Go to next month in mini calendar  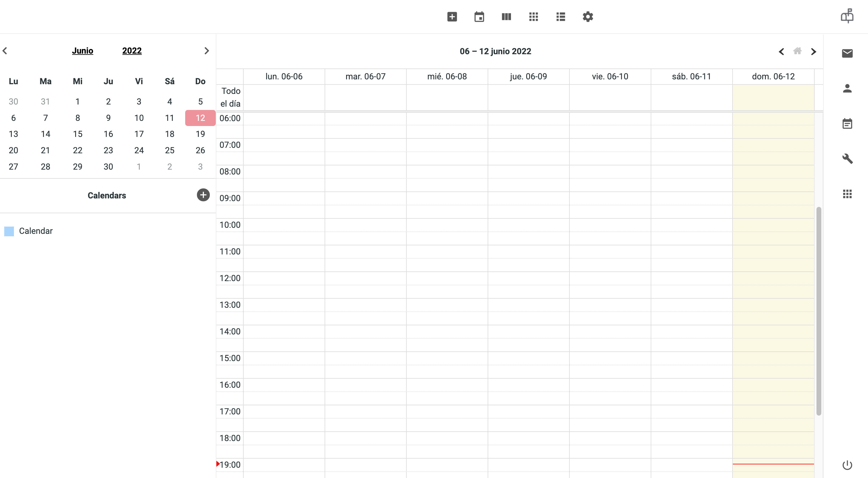207,51
